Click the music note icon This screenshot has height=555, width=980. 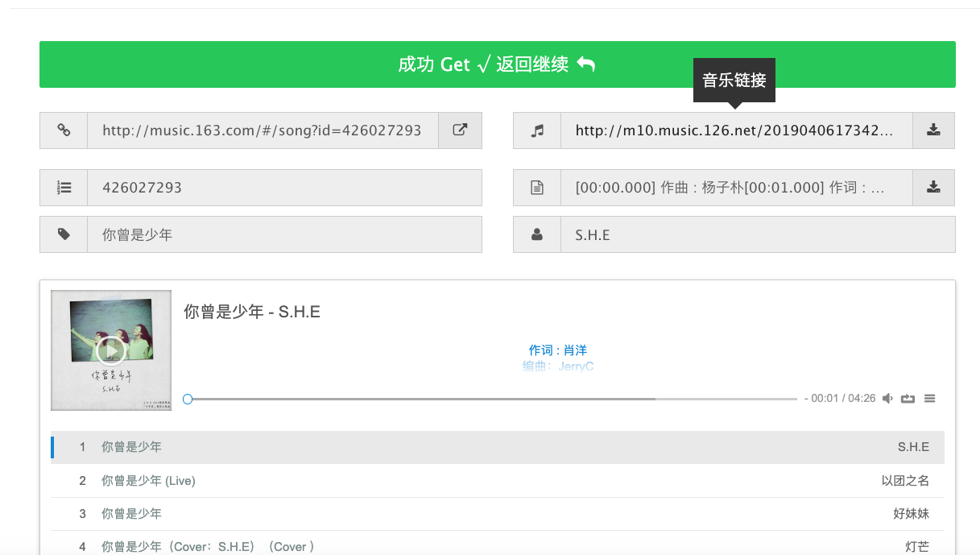(x=537, y=130)
